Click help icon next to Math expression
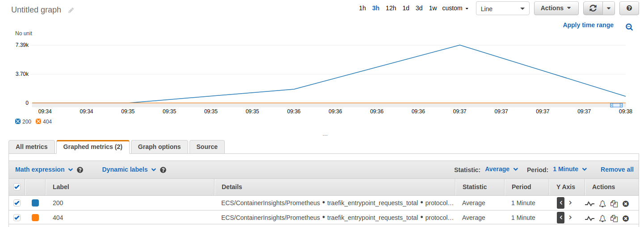 point(80,170)
